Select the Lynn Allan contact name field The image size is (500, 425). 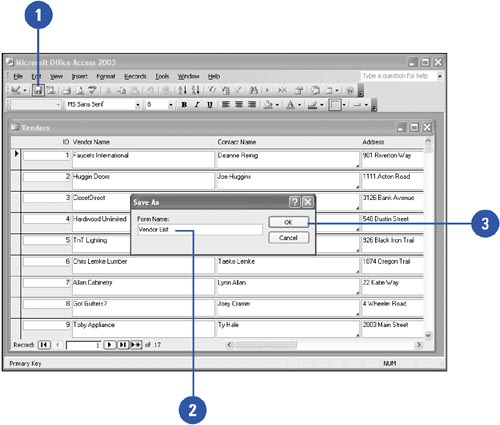point(288,286)
